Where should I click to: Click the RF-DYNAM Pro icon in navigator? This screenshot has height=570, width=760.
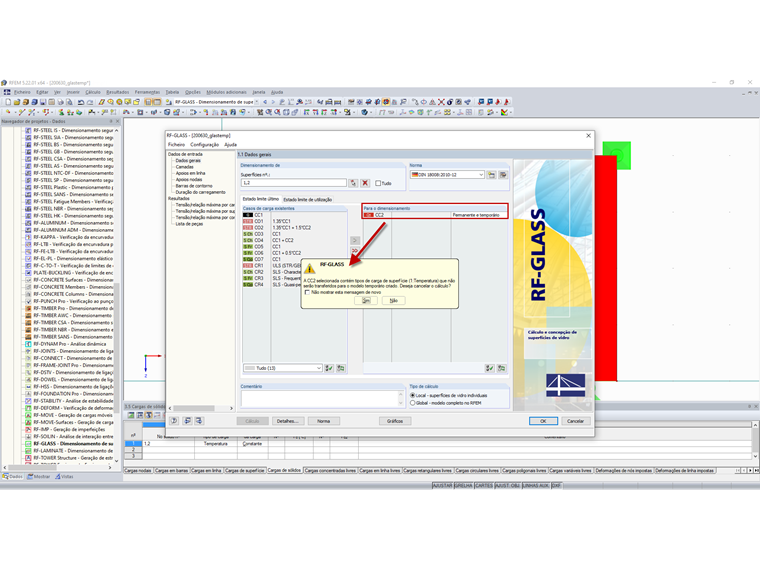(x=28, y=344)
